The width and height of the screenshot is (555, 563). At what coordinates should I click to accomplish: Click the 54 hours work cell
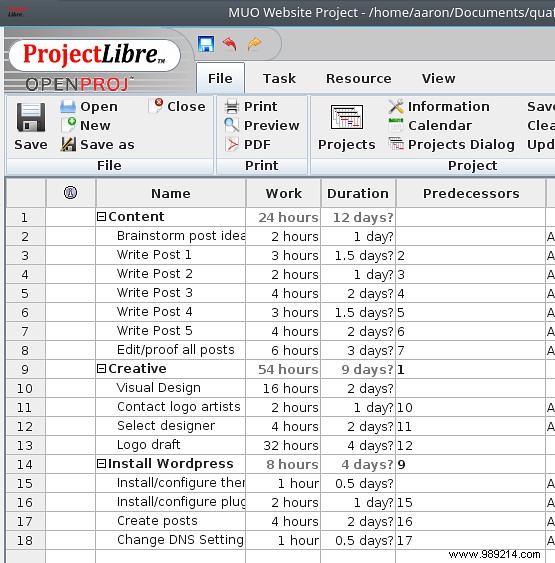[283, 369]
